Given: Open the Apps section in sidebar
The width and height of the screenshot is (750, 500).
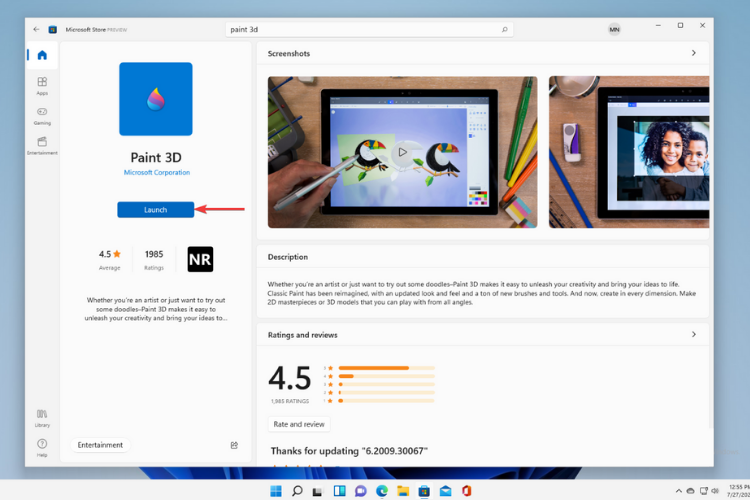Looking at the screenshot, I should (x=42, y=86).
